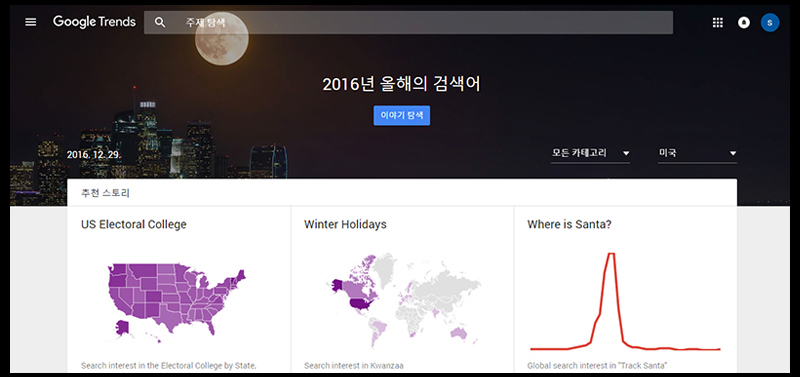
Task: Go to Google Trends home logo
Action: coord(94,22)
